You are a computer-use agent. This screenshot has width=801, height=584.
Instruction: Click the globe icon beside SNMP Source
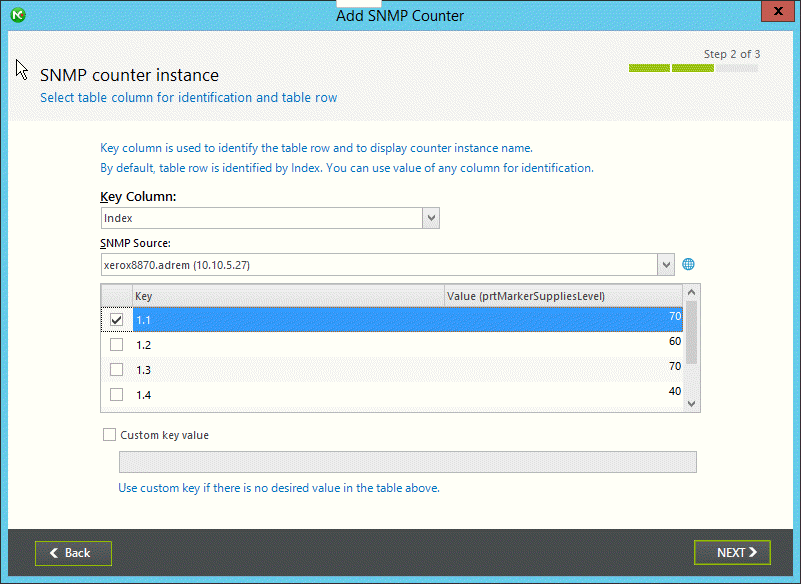pyautogui.click(x=688, y=264)
